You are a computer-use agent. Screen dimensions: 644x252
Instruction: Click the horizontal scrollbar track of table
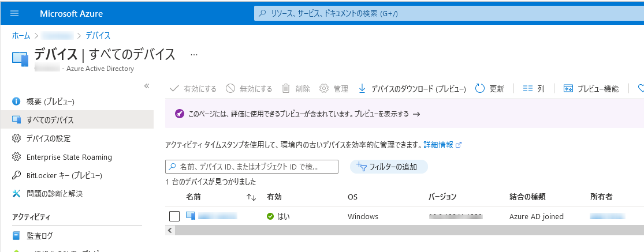coord(409,231)
